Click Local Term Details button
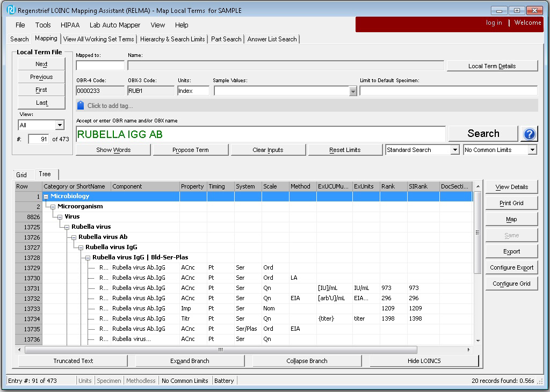 [x=492, y=66]
